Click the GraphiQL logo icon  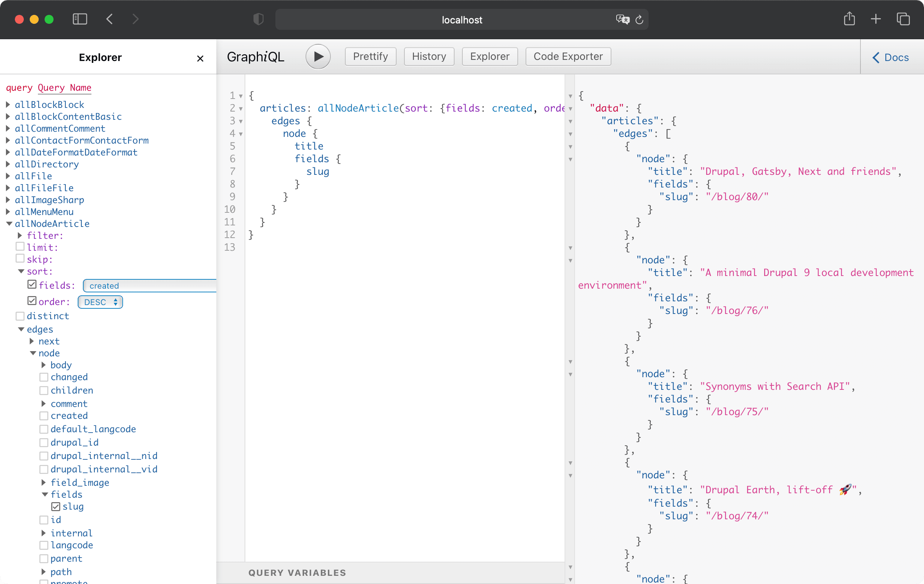coord(255,57)
